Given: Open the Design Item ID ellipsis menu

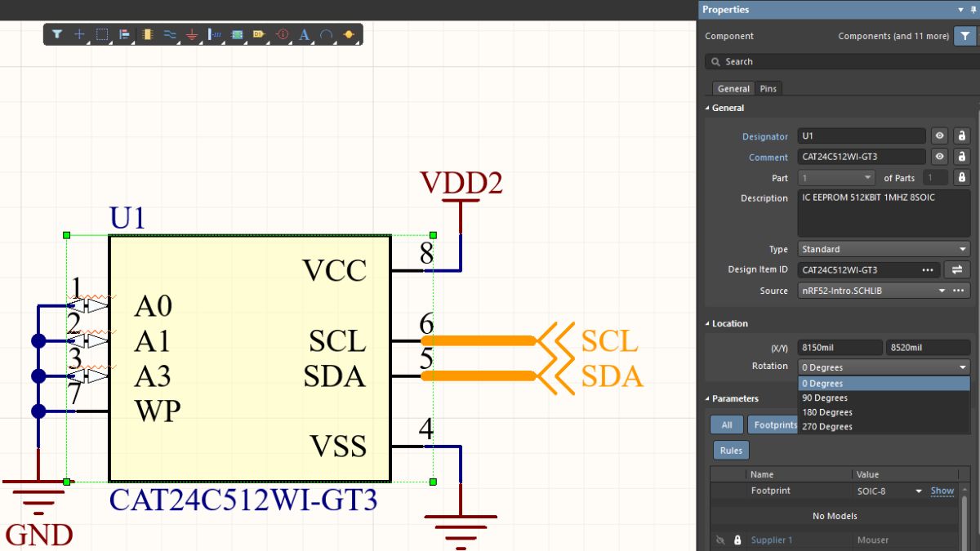Looking at the screenshot, I should pyautogui.click(x=927, y=269).
